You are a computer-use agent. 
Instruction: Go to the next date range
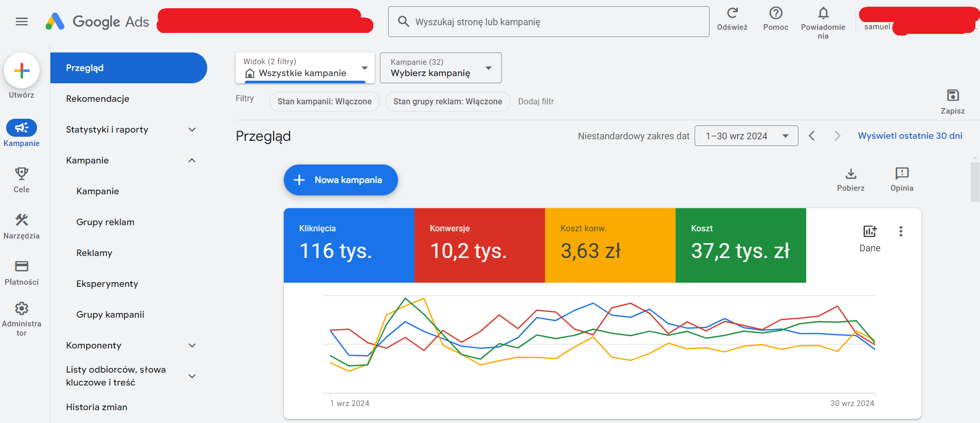pyautogui.click(x=837, y=136)
